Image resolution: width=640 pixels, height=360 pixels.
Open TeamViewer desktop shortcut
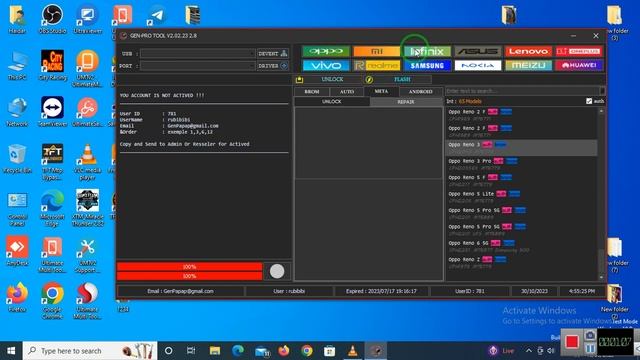pyautogui.click(x=52, y=111)
